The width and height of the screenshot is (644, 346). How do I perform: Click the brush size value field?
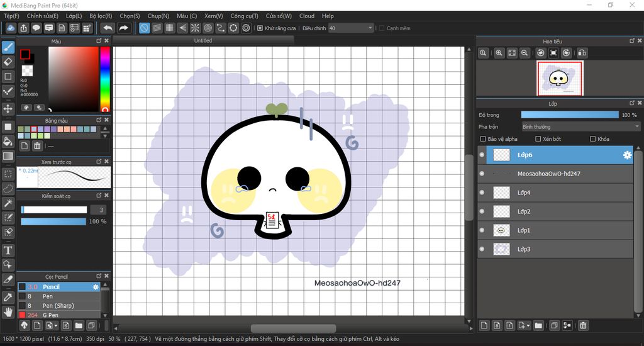(99, 209)
